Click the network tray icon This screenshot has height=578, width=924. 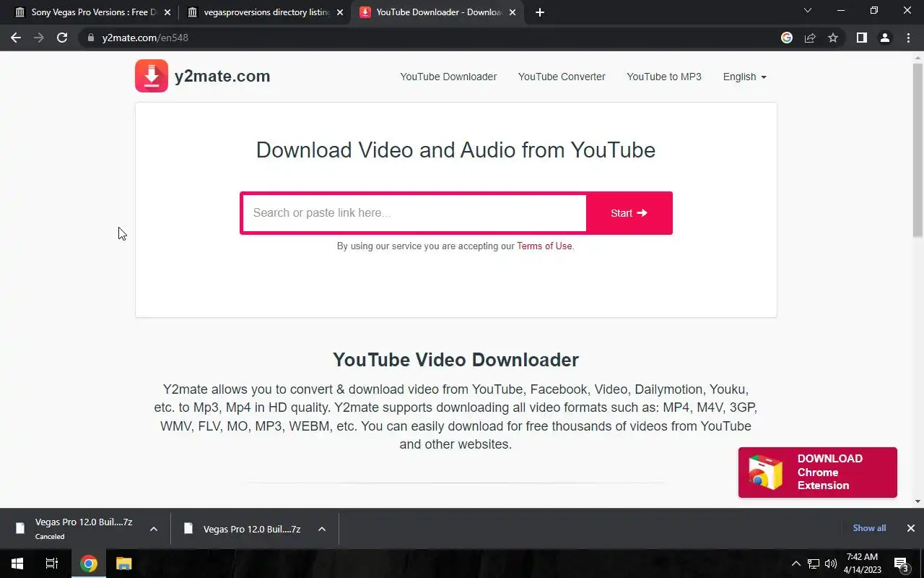pyautogui.click(x=814, y=564)
